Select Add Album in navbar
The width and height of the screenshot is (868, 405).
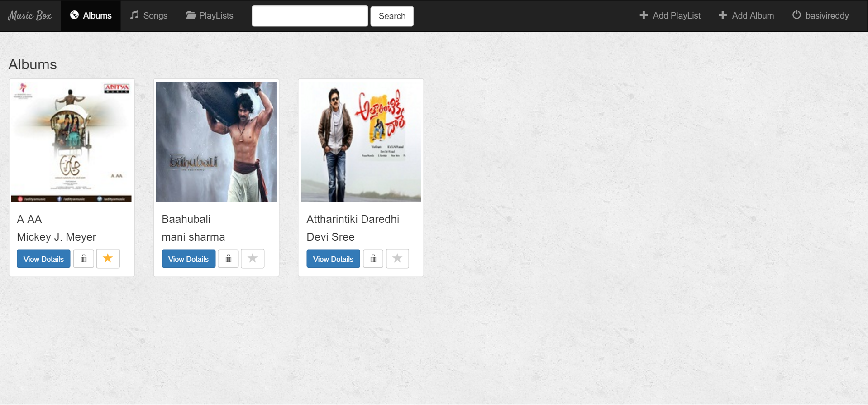pyautogui.click(x=746, y=16)
